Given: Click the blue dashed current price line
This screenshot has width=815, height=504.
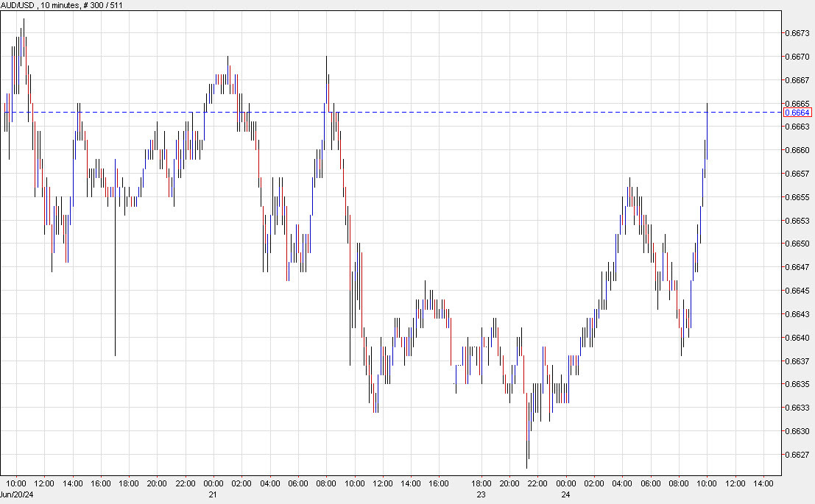Looking at the screenshot, I should [442, 112].
